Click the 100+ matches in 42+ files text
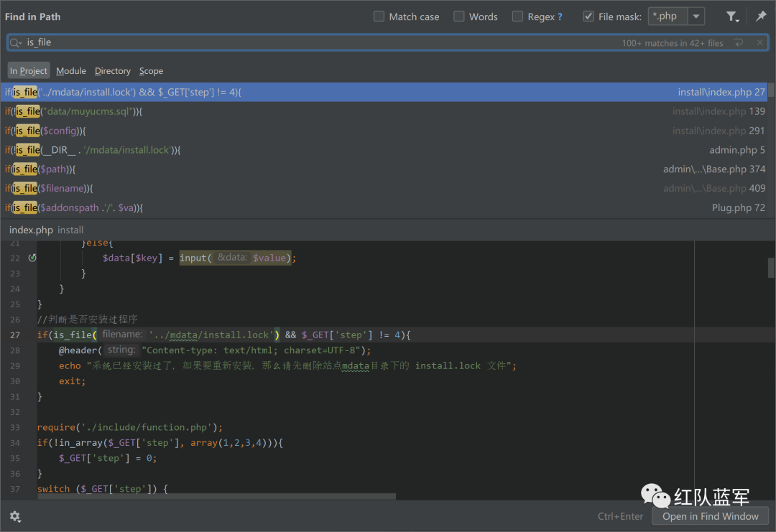 pyautogui.click(x=673, y=43)
